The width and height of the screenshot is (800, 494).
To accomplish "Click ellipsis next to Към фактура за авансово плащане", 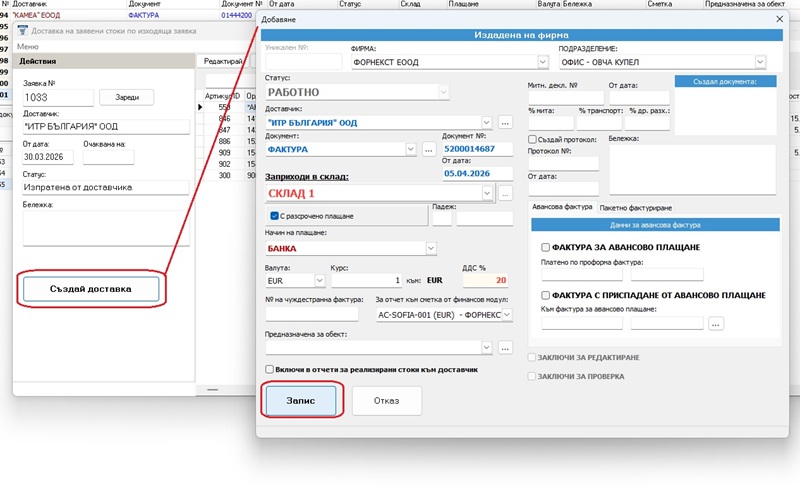I will [x=716, y=324].
